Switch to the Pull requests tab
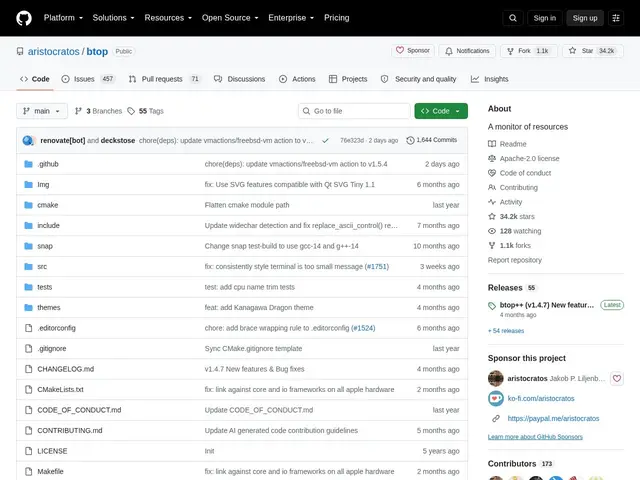 (165, 79)
